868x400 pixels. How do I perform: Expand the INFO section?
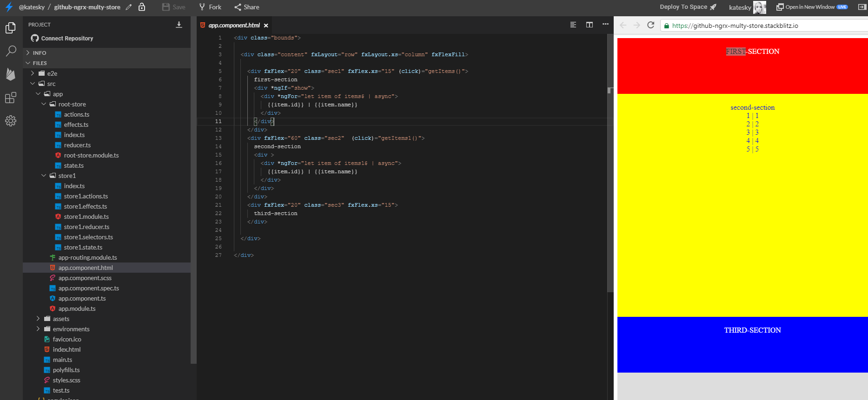click(x=28, y=53)
